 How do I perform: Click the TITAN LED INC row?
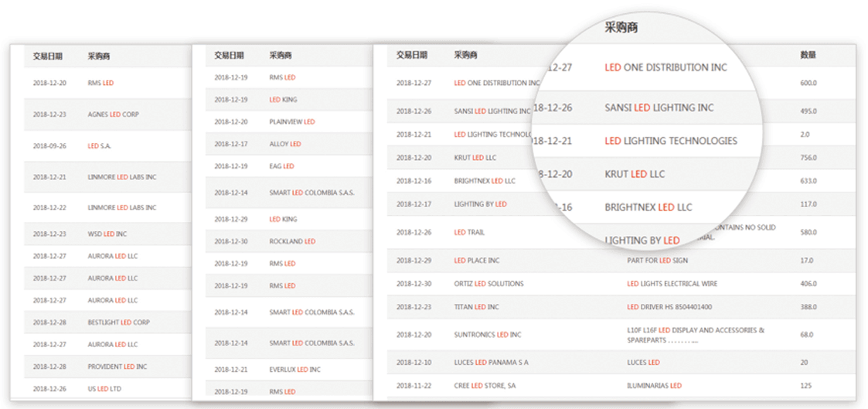point(476,307)
